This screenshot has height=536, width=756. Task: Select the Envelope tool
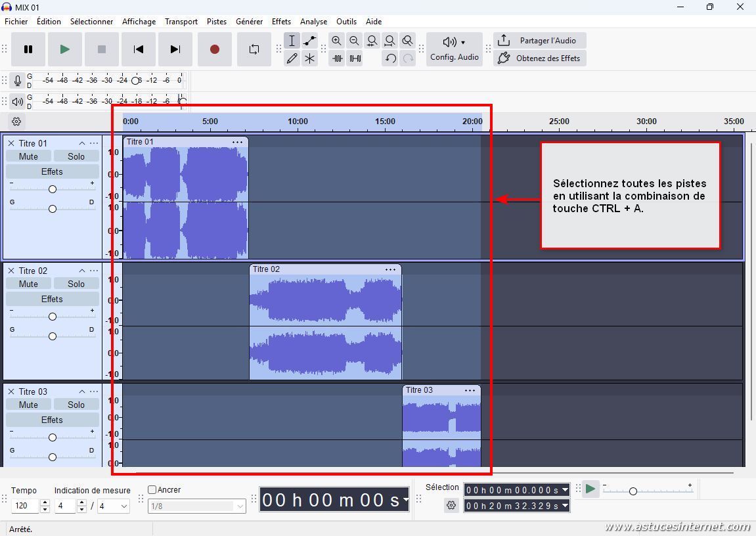(309, 41)
